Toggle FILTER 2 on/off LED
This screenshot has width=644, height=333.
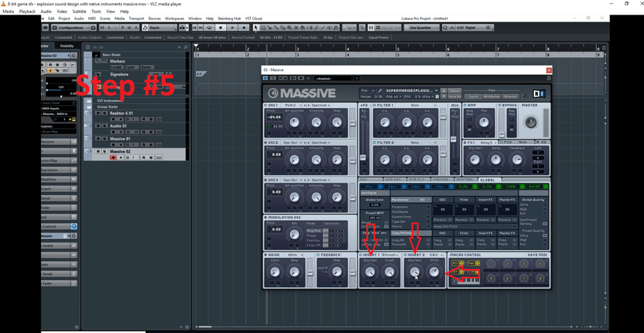(374, 143)
